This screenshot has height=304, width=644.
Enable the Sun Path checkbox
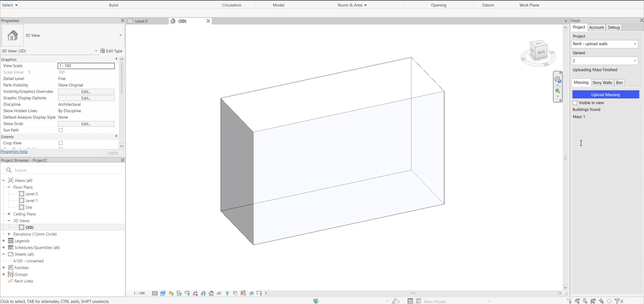coord(61,130)
